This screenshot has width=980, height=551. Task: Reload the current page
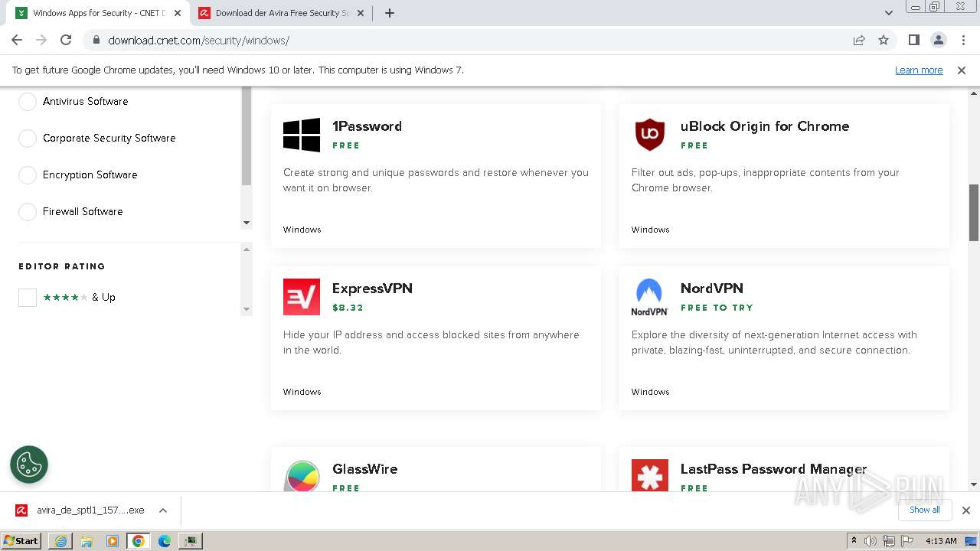(66, 41)
